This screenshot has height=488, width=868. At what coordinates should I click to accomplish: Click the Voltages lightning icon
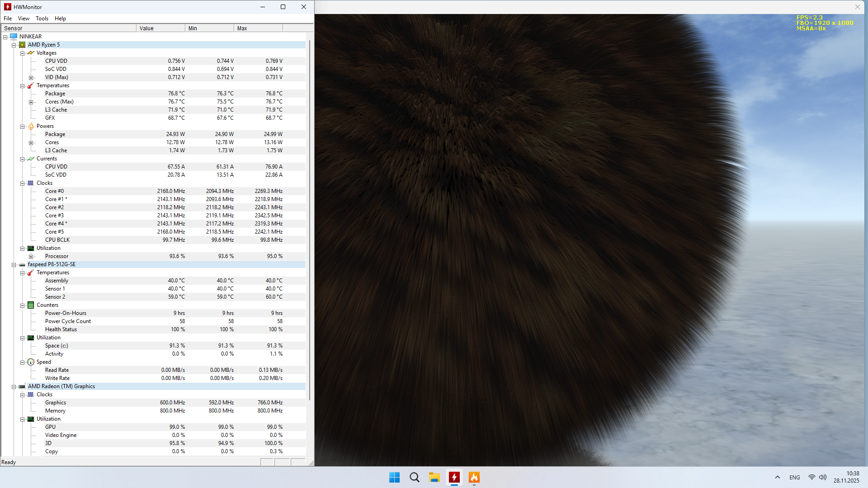[31, 53]
